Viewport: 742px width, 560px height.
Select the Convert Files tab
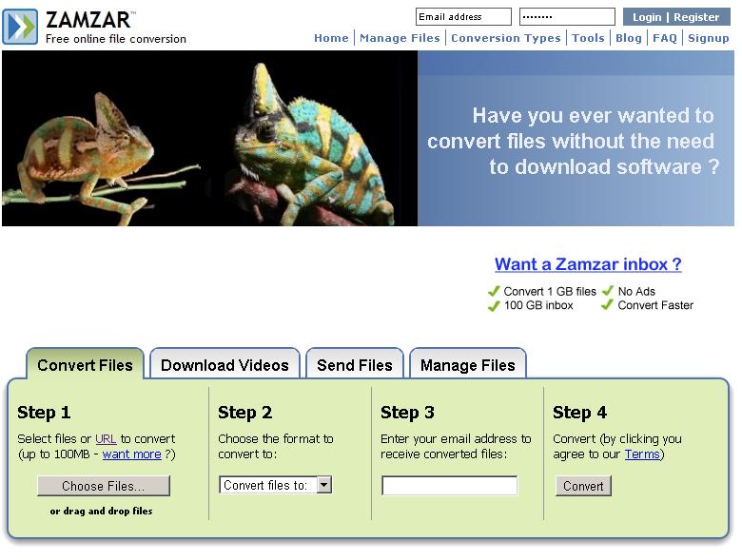pyautogui.click(x=86, y=364)
